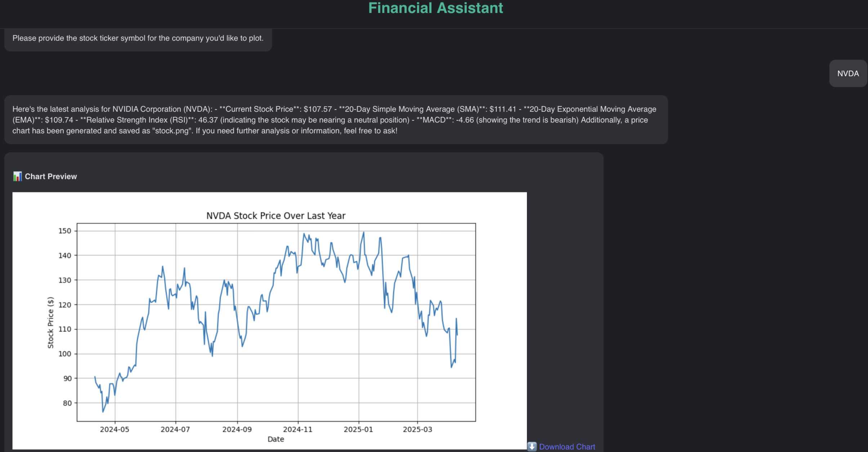Click the 'NVDA Stock Price Over Last Year' chart title
868x452 pixels.
(x=276, y=215)
